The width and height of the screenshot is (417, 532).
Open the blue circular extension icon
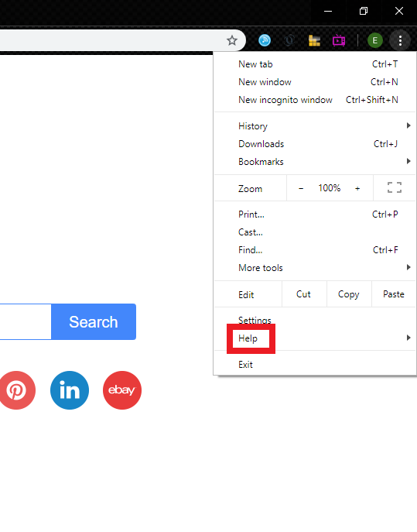click(x=265, y=41)
